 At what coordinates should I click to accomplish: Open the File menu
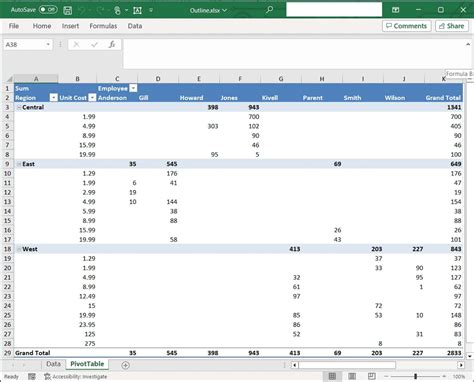point(14,26)
